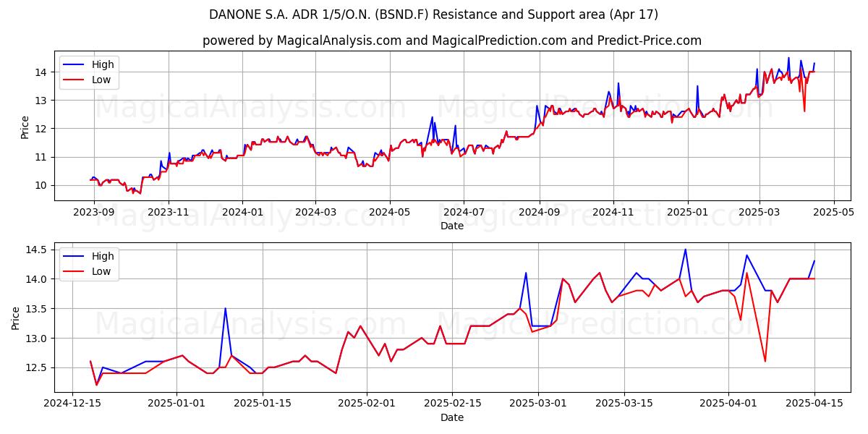Click the "2025-03-15" date tick label
Screen dimensions: 868x434
[624, 404]
